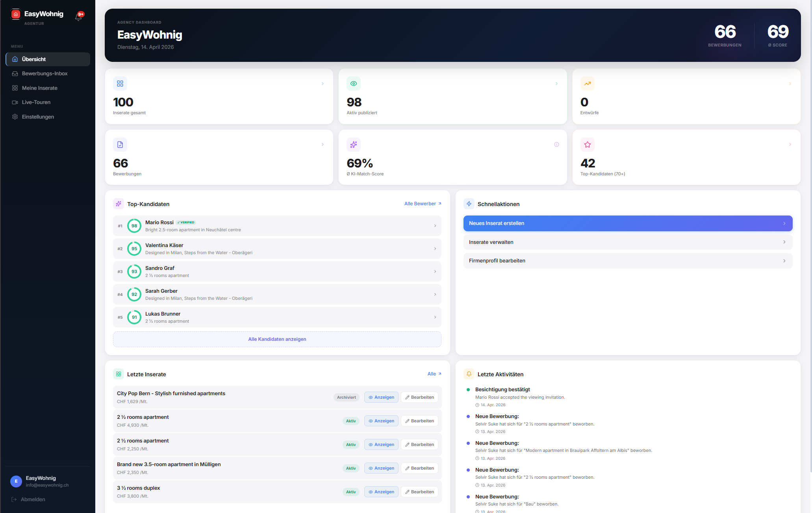This screenshot has width=812, height=513.
Task: Expand Firmenprofil bearbeiten chevron
Action: [x=784, y=261]
